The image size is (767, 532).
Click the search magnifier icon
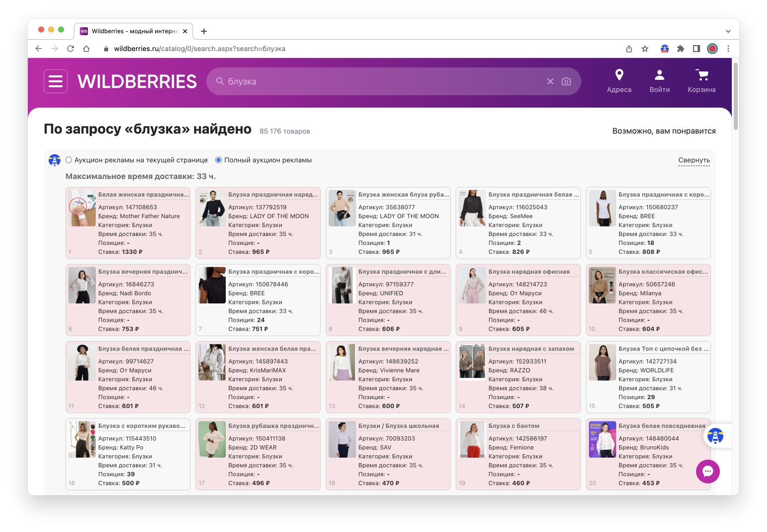(x=220, y=81)
